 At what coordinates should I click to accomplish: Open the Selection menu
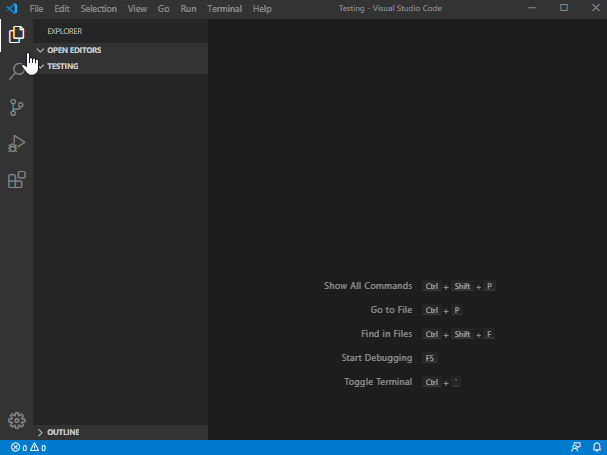pos(99,9)
